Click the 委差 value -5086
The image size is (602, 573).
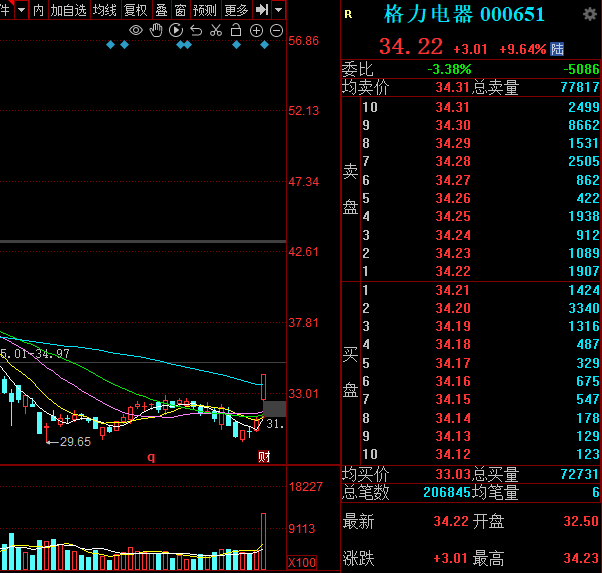click(x=581, y=70)
